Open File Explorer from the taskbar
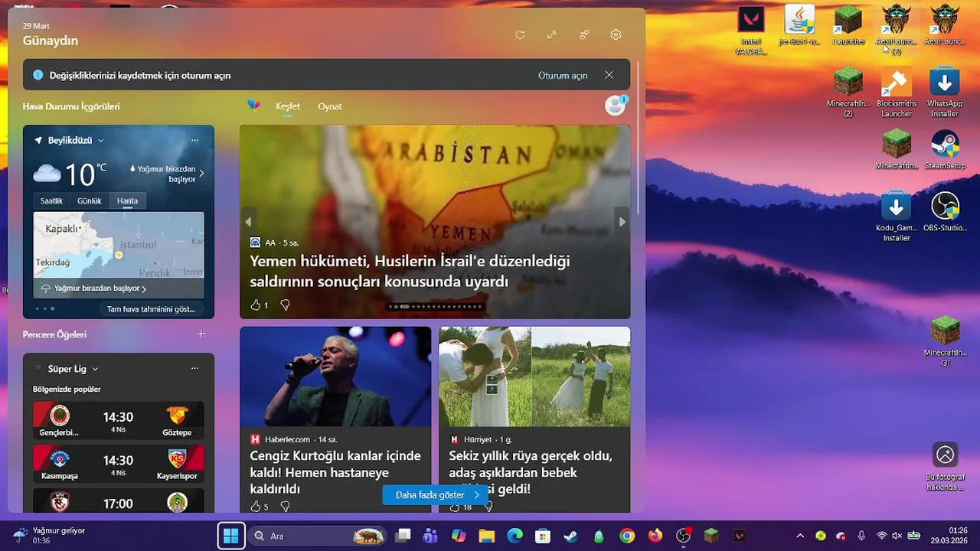Screen dimensions: 980x551 (486, 536)
